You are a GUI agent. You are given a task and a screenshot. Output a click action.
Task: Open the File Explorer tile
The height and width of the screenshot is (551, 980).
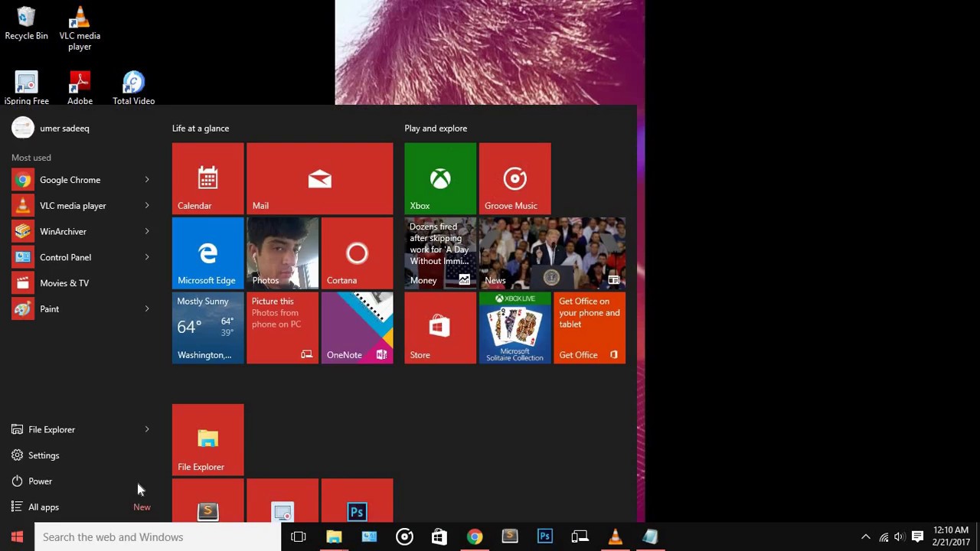click(207, 439)
